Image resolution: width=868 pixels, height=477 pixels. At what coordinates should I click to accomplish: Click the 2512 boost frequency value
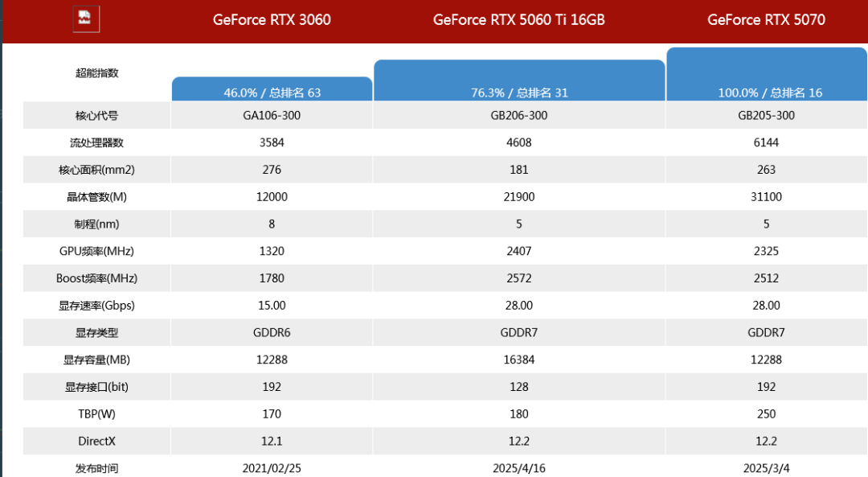pyautogui.click(x=766, y=278)
